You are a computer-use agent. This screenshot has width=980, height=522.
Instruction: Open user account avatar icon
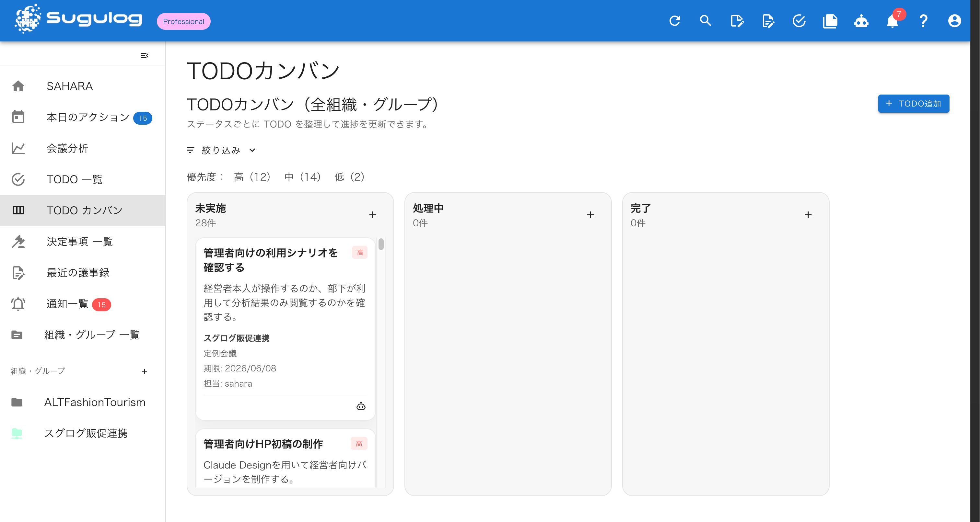(x=954, y=21)
